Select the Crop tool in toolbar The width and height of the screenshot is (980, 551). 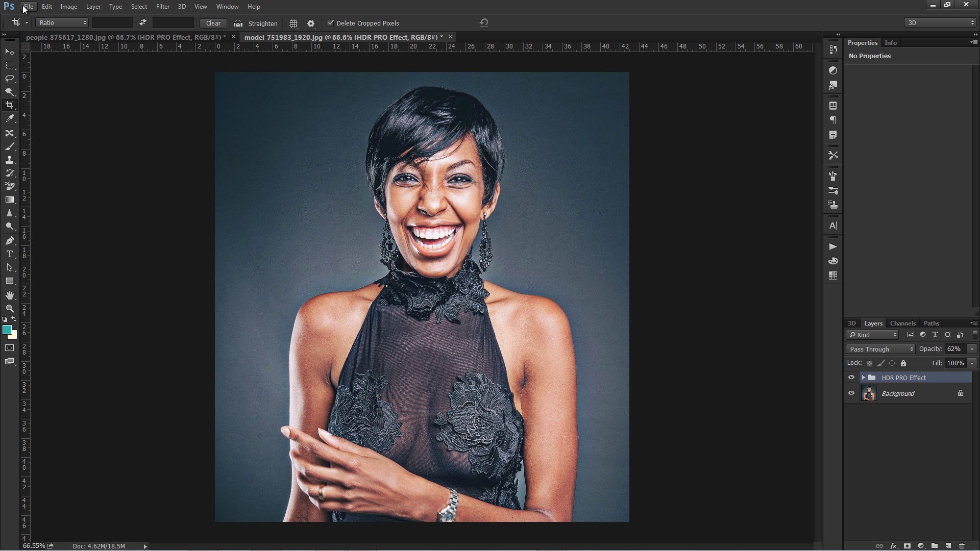[x=10, y=105]
